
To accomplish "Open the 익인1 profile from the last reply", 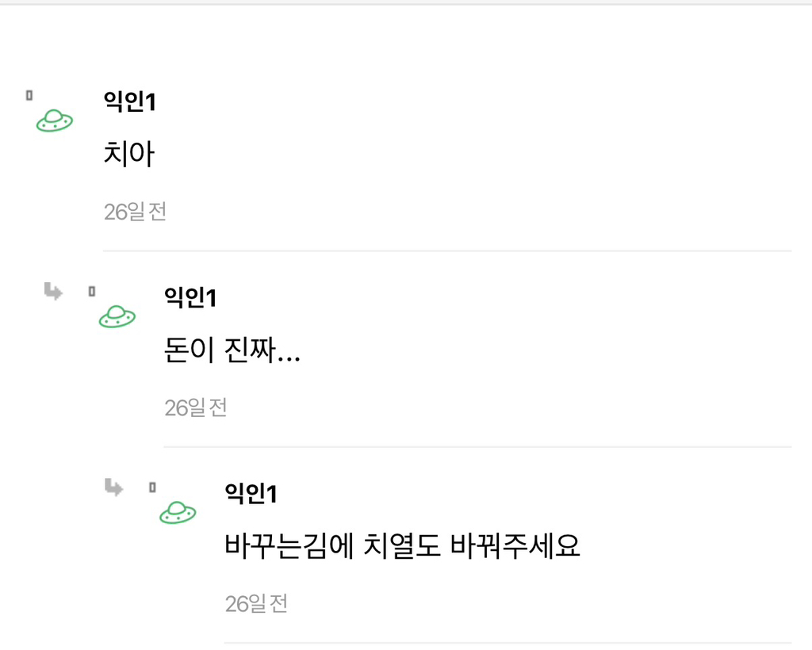I will (x=248, y=494).
